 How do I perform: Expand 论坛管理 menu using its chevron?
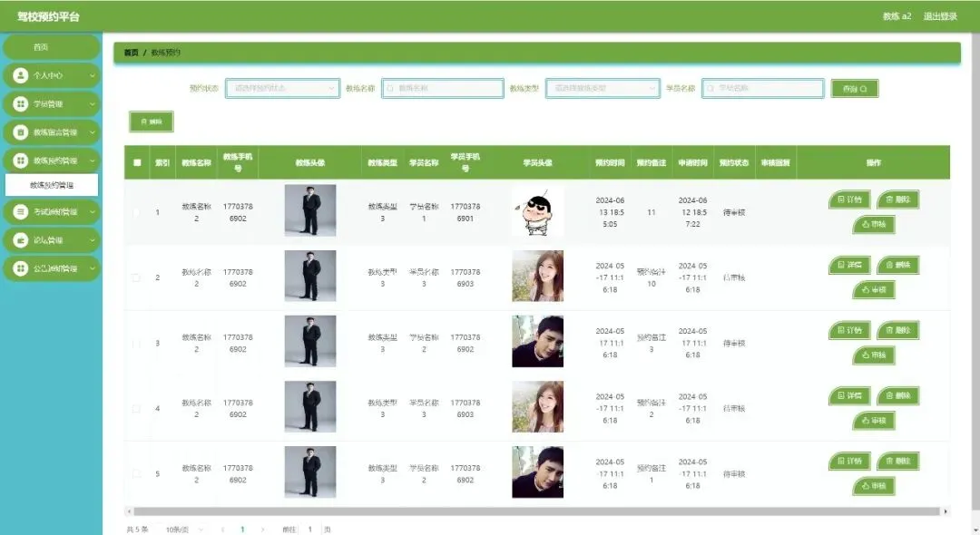point(93,239)
